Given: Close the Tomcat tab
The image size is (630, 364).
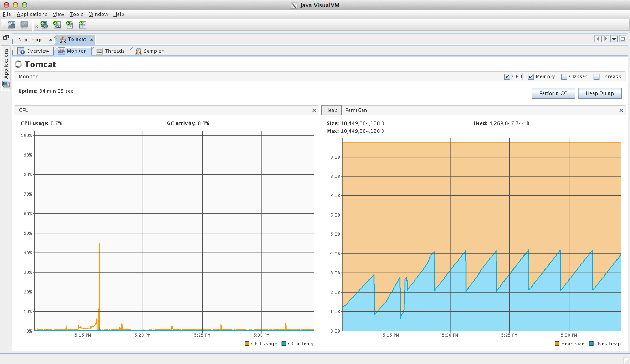Looking at the screenshot, I should [x=92, y=40].
